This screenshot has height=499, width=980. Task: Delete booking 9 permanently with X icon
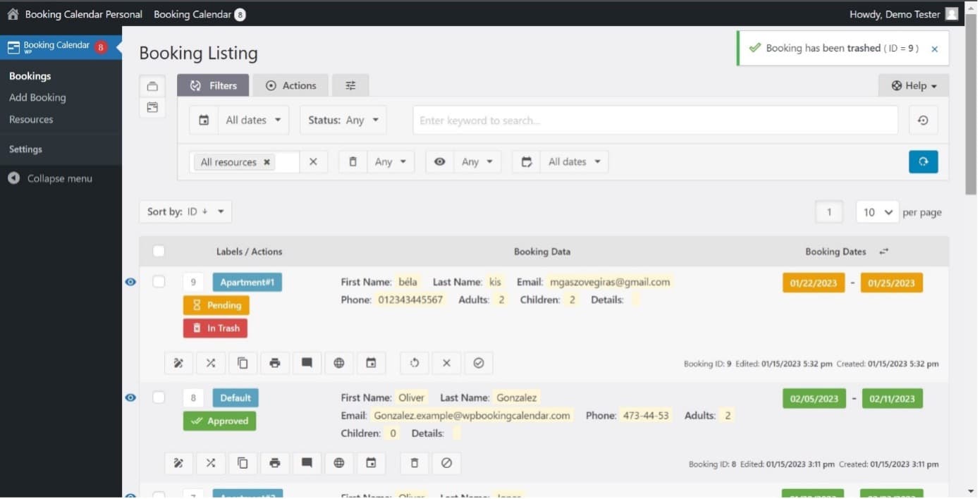click(x=446, y=363)
